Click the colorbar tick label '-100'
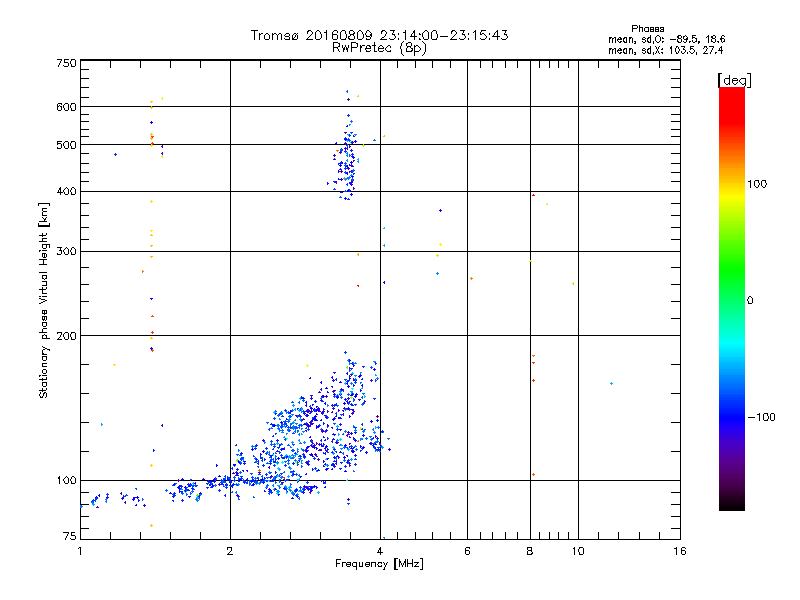This screenshot has height=600, width=800. (x=761, y=417)
